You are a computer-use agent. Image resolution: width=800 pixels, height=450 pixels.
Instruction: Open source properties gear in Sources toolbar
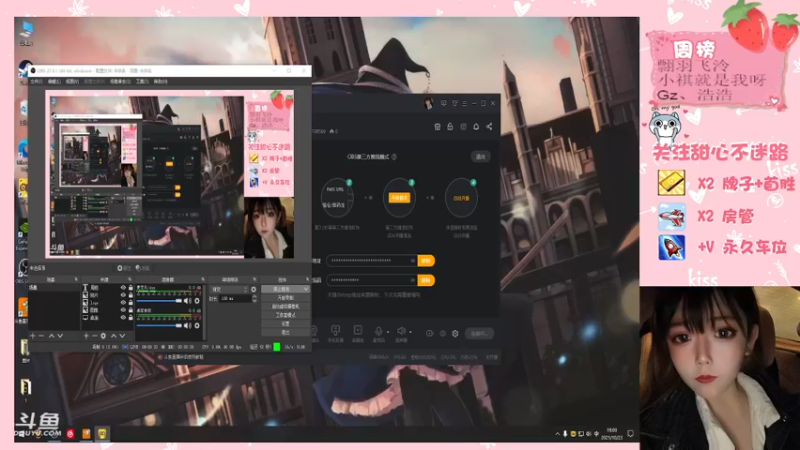point(103,336)
